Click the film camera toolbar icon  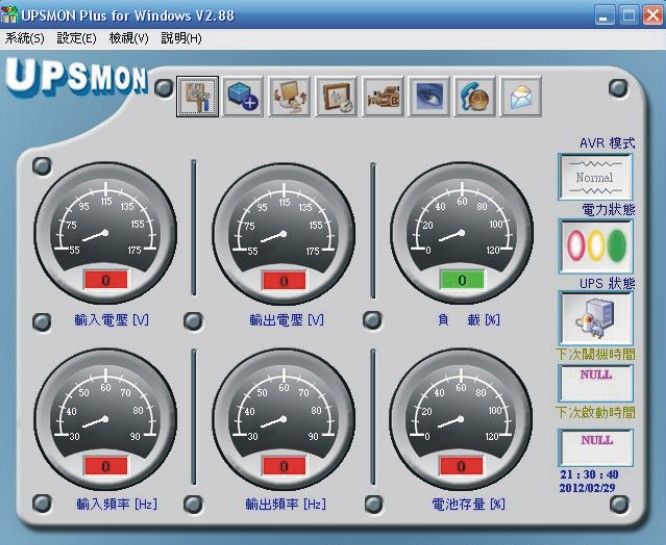pos(383,96)
